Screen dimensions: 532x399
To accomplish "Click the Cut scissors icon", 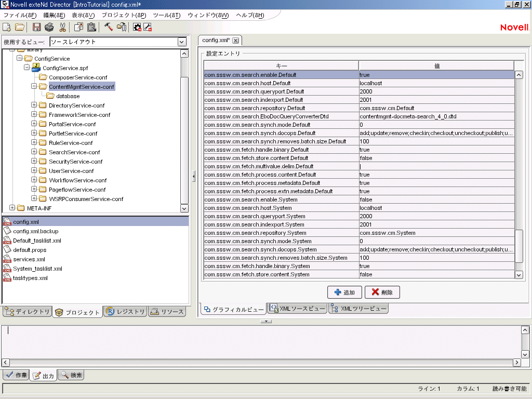I will click(x=62, y=27).
